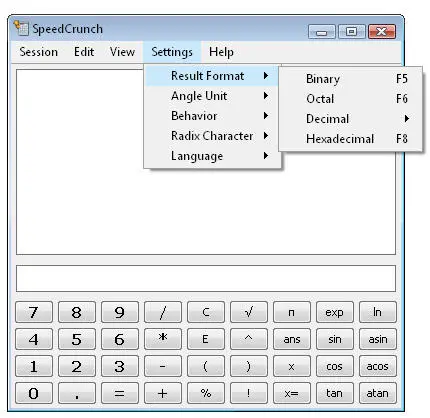Click the multiplication asterisk key

[163, 339]
